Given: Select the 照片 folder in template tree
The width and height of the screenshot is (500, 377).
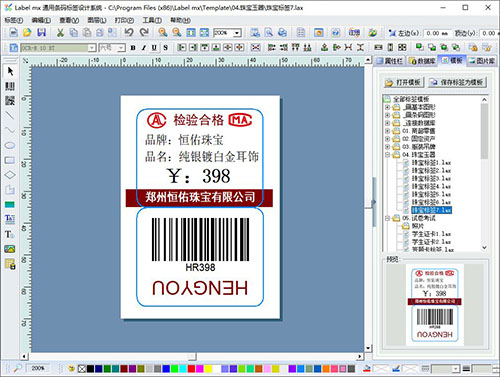Looking at the screenshot, I should click(x=418, y=226).
